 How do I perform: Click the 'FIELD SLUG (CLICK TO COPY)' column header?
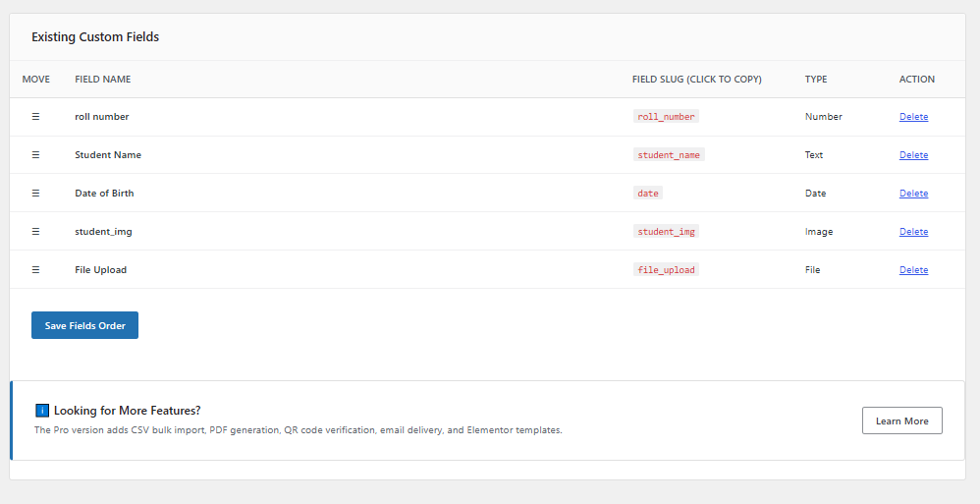(x=697, y=79)
